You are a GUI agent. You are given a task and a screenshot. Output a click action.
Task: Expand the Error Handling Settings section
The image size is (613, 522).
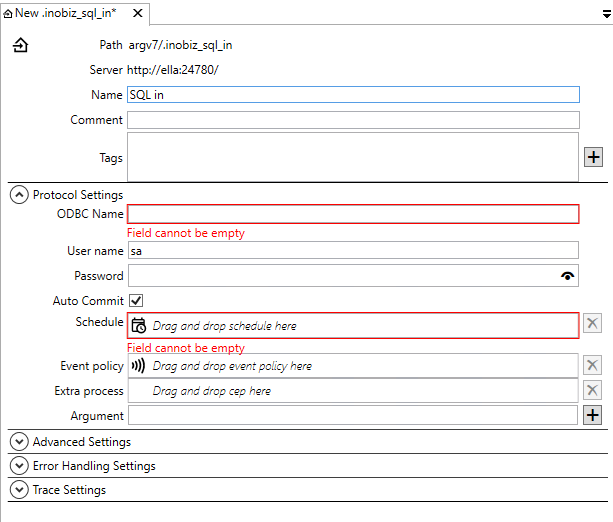pyautogui.click(x=19, y=466)
